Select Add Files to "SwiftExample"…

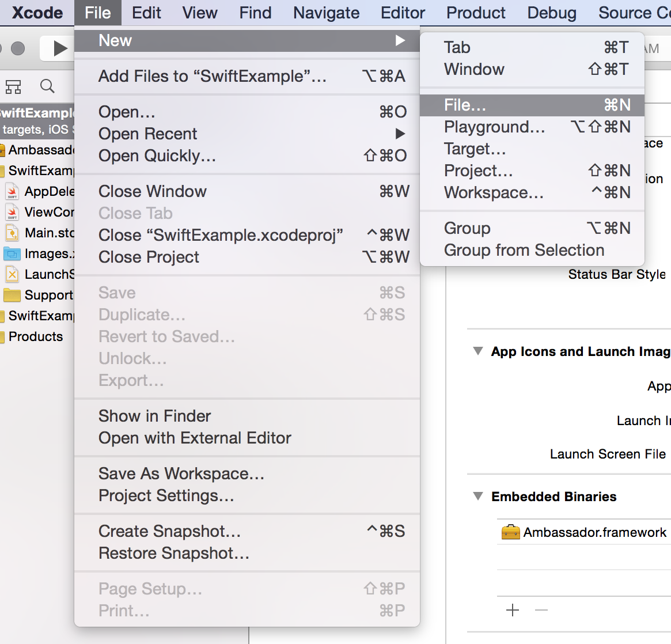(247, 76)
